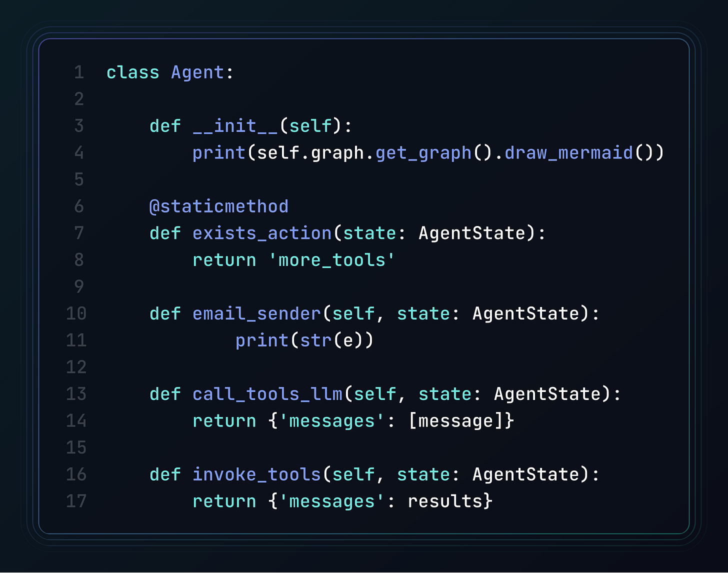Click gutter line number 6
The height and width of the screenshot is (573, 728).
pos(79,206)
